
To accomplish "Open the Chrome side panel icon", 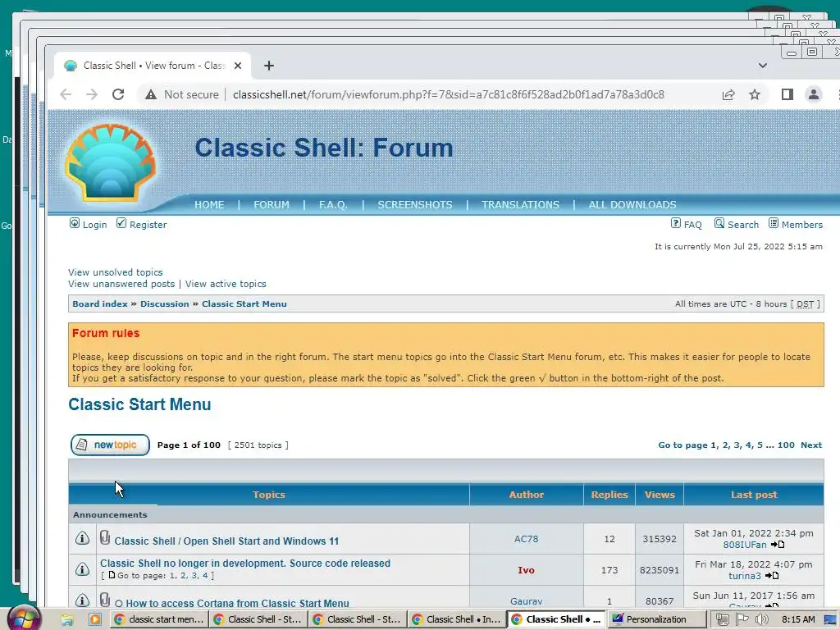I will (787, 95).
